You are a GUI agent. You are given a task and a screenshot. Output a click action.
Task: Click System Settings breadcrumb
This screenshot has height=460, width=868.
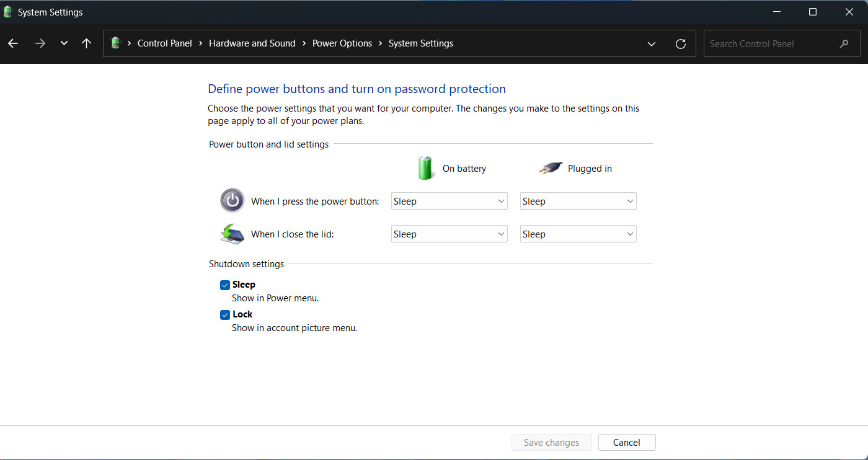coord(421,43)
